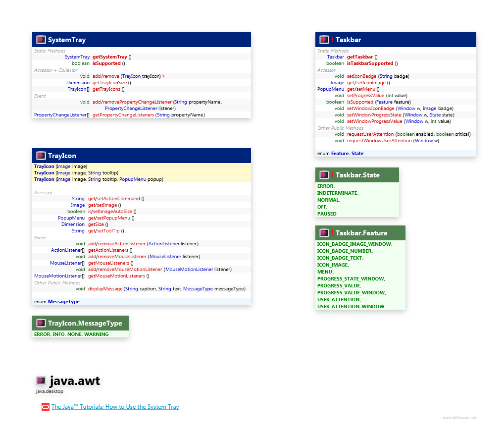The width and height of the screenshot is (504, 440).
Task: Click get/setToolTip method
Action: coord(104,230)
